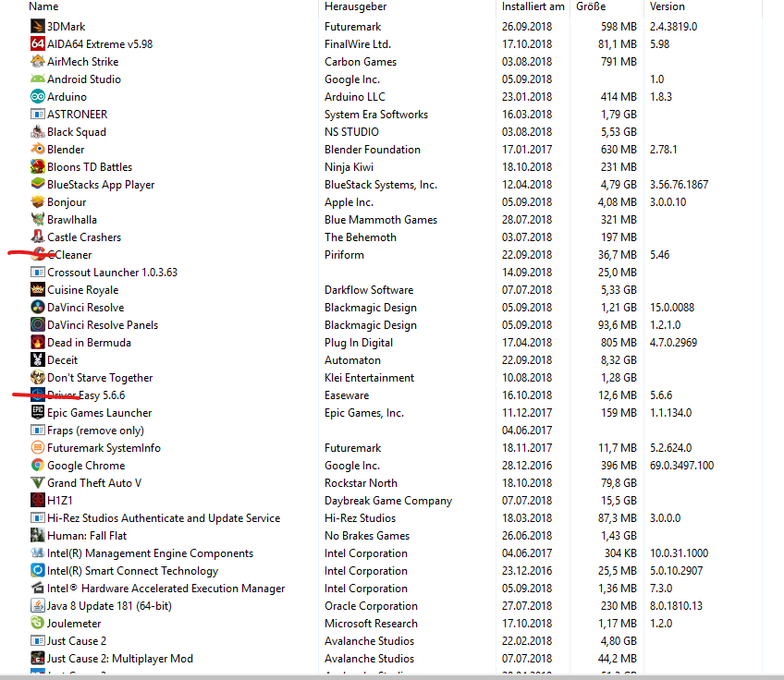
Task: Click the AIDA64 Extreme icon
Action: (x=38, y=43)
